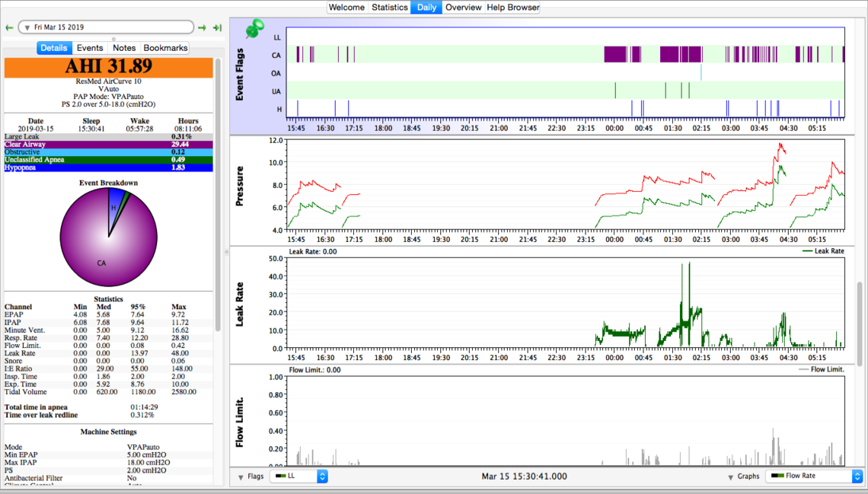Image resolution: width=868 pixels, height=494 pixels.
Task: Jump to last day with data arrow
Action: [218, 27]
